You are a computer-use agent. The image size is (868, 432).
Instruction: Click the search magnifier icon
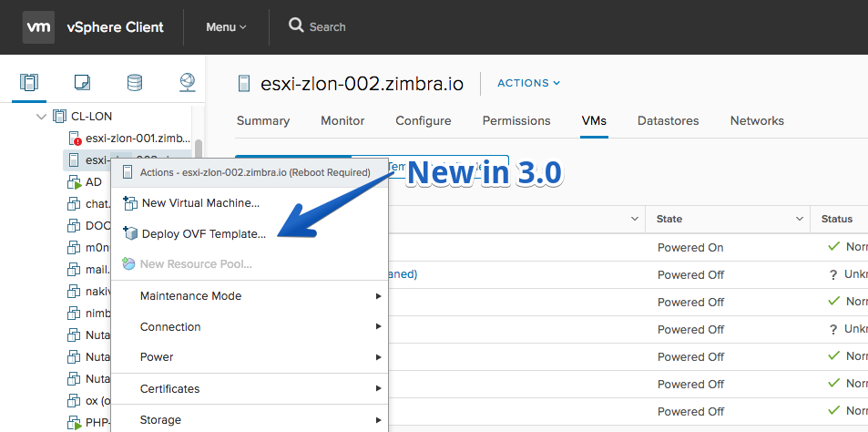[x=296, y=26]
